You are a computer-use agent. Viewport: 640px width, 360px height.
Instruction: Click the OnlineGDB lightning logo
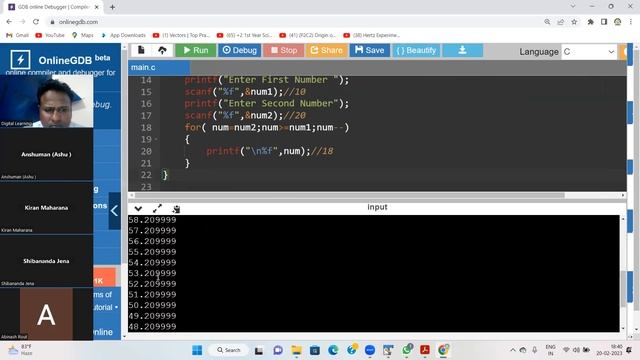[x=20, y=60]
